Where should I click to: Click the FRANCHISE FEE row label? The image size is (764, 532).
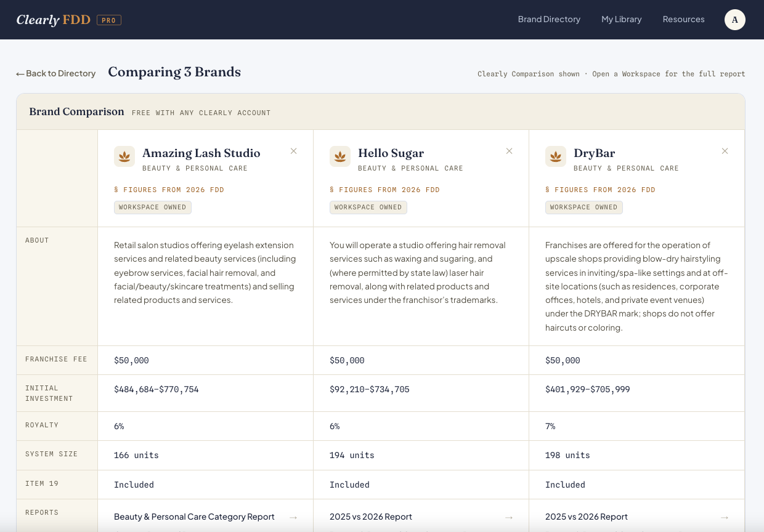[x=56, y=359]
